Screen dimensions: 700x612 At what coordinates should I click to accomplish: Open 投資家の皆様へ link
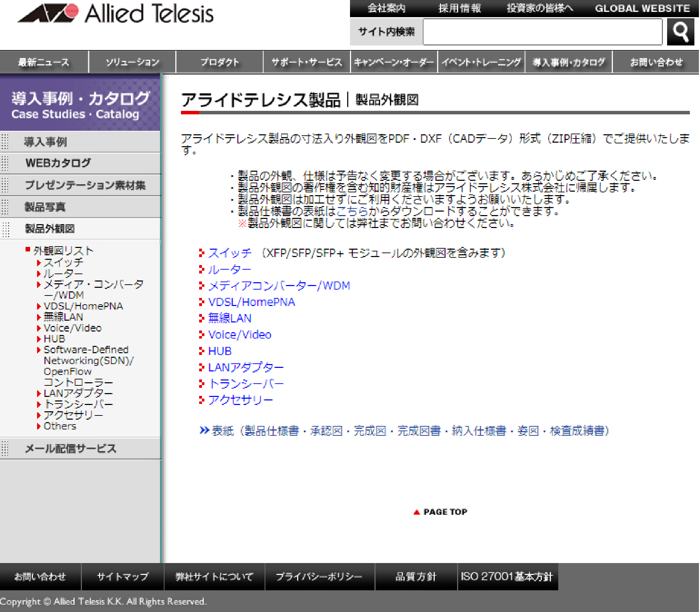coord(540,8)
